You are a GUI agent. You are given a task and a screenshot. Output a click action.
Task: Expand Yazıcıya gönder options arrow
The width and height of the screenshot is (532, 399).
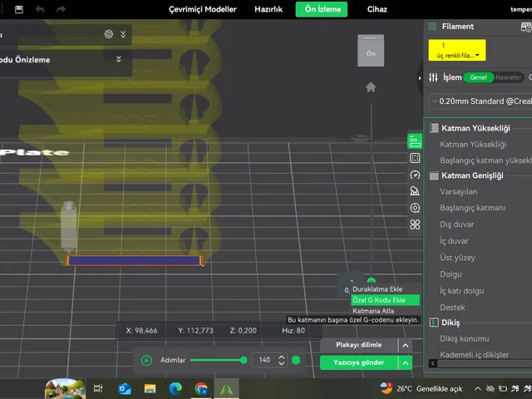click(405, 363)
